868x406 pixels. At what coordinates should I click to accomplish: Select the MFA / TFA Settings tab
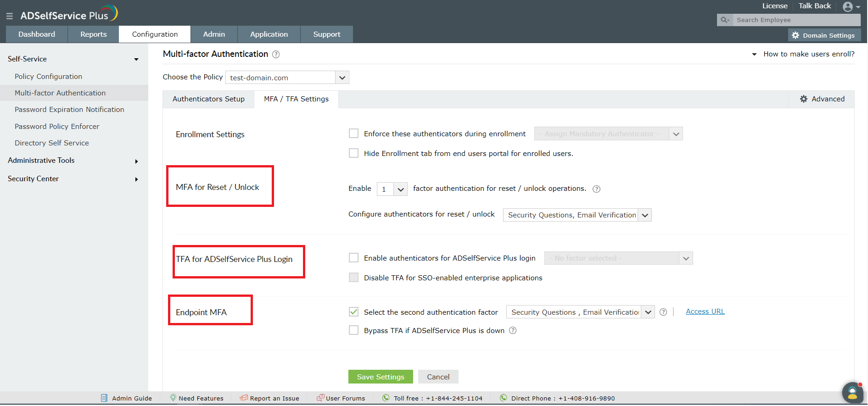point(297,99)
